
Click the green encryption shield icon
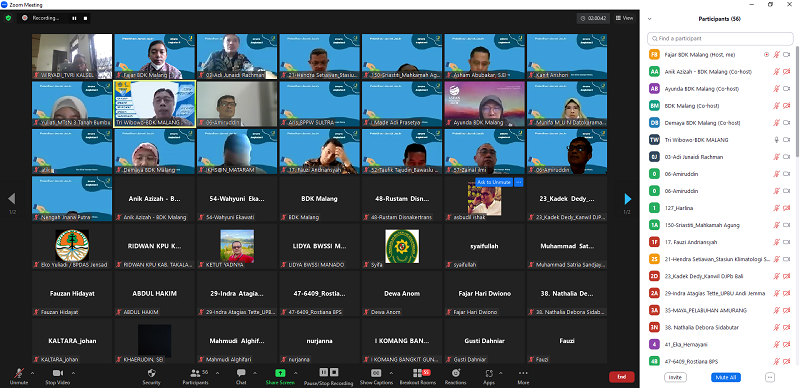8,18
